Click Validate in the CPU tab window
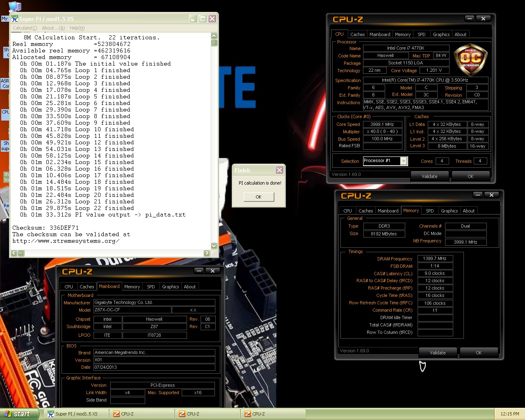Viewport: 525px width, 420px height. coord(429,176)
